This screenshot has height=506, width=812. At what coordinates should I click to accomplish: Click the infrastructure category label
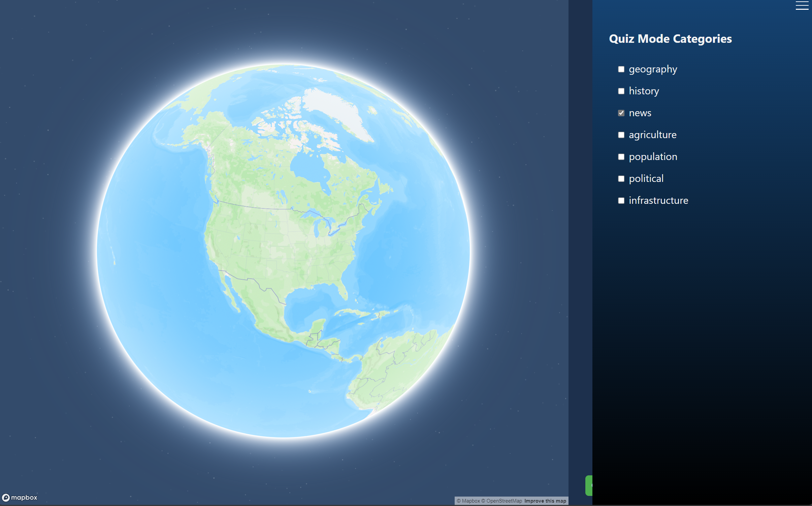[658, 200]
